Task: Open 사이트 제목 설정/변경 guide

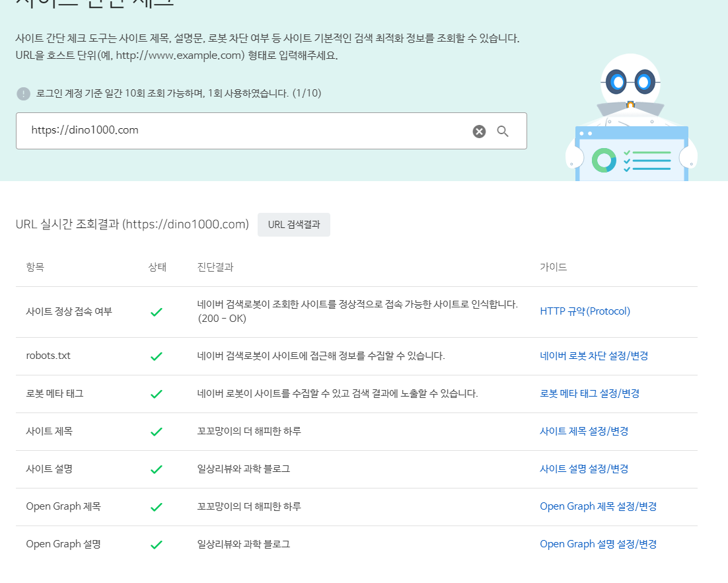Action: [x=585, y=431]
